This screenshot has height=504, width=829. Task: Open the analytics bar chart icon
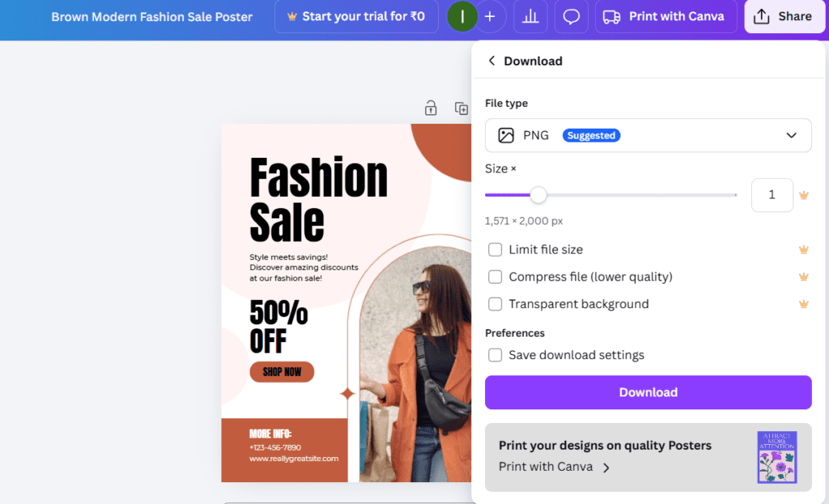(530, 17)
